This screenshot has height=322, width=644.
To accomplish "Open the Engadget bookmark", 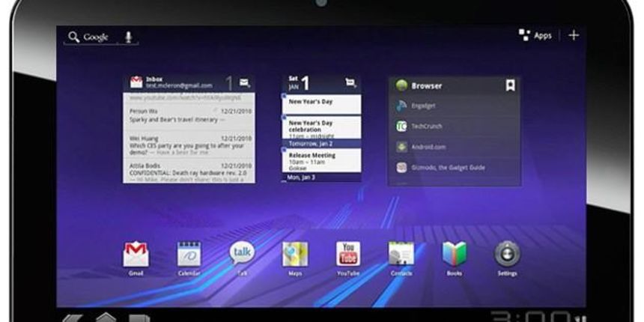I will (455, 106).
